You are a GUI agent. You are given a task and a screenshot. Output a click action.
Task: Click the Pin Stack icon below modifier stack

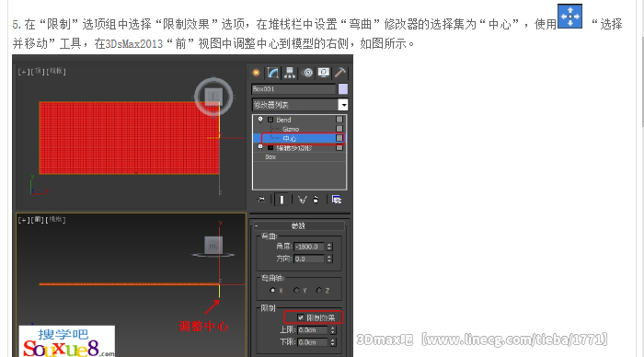pos(261,200)
